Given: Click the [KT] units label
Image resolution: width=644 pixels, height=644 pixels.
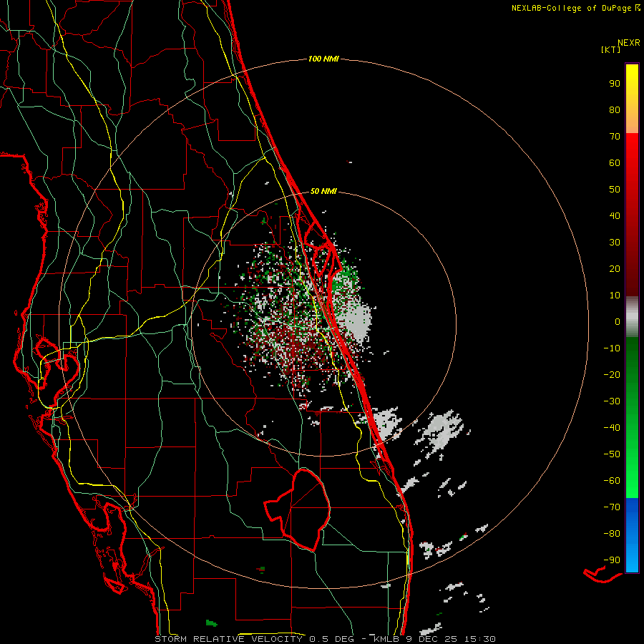Looking at the screenshot, I should coord(611,49).
